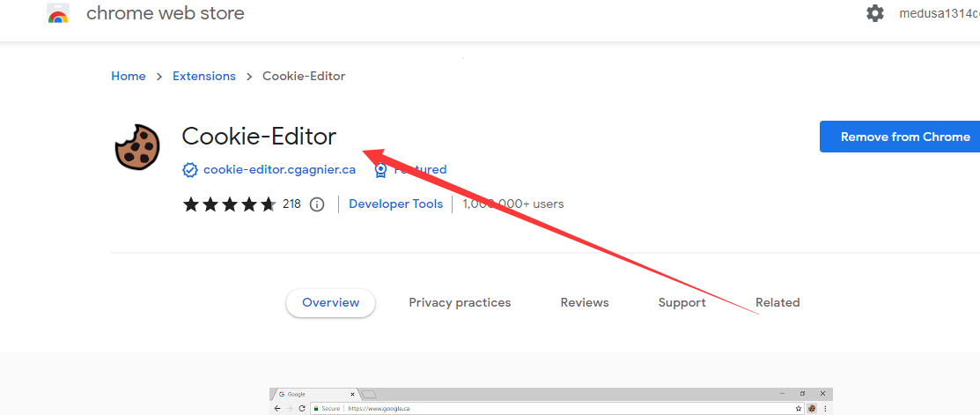
Task: Click the medusa1314 account name
Action: coord(938,13)
